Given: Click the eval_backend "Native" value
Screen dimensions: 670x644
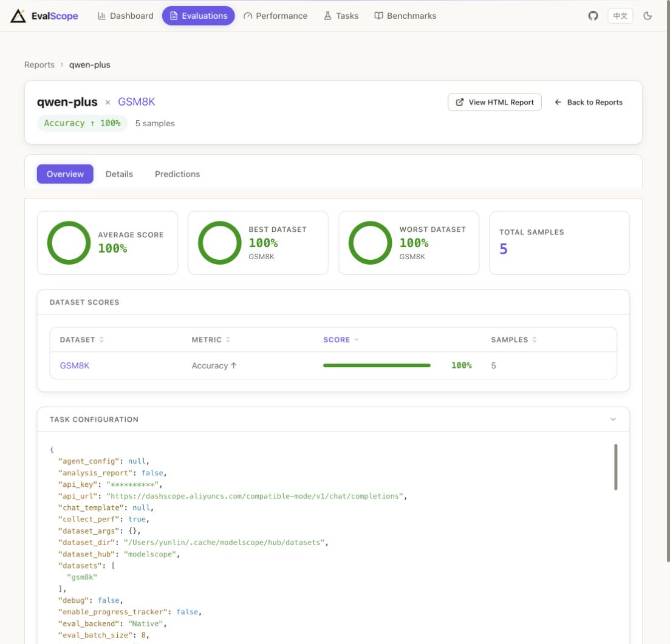Looking at the screenshot, I should [x=146, y=623].
